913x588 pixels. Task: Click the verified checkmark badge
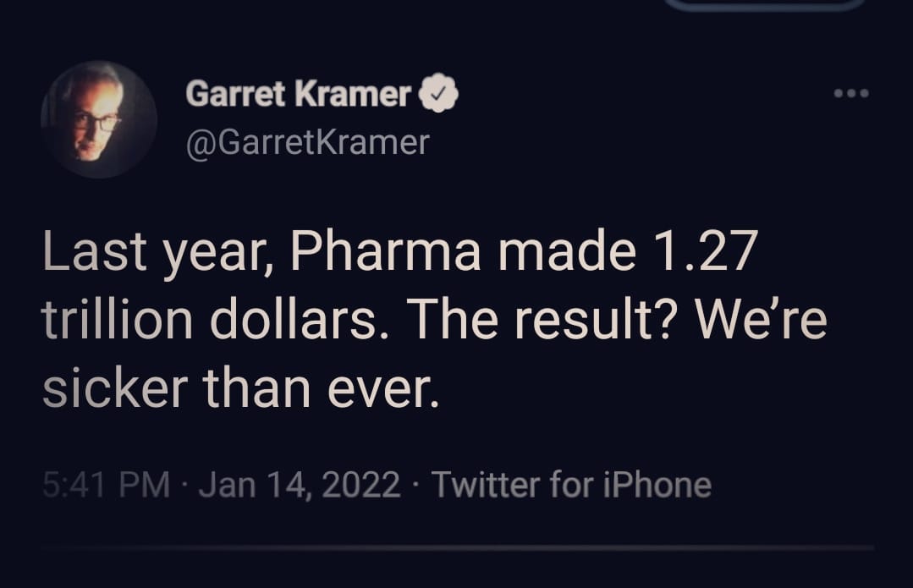[438, 94]
